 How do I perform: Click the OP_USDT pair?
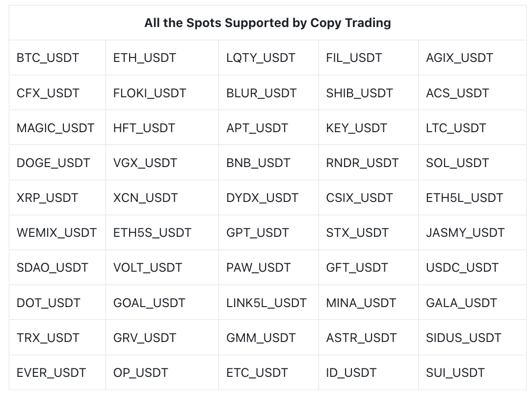point(141,373)
